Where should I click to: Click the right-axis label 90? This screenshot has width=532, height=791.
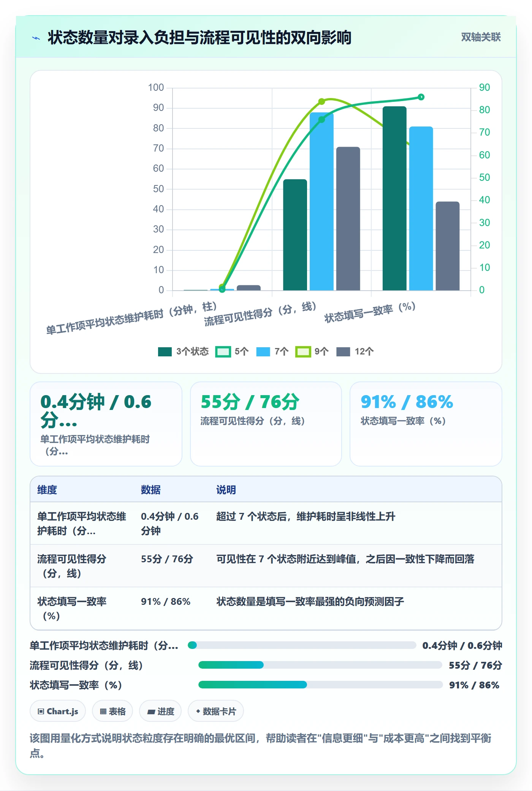tap(484, 87)
